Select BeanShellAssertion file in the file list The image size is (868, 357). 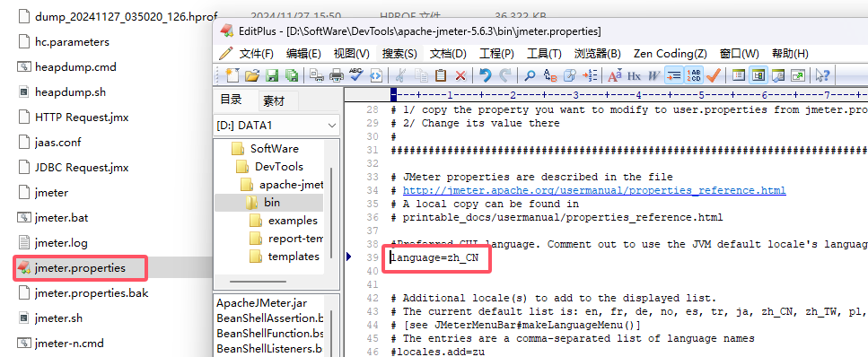pos(270,318)
